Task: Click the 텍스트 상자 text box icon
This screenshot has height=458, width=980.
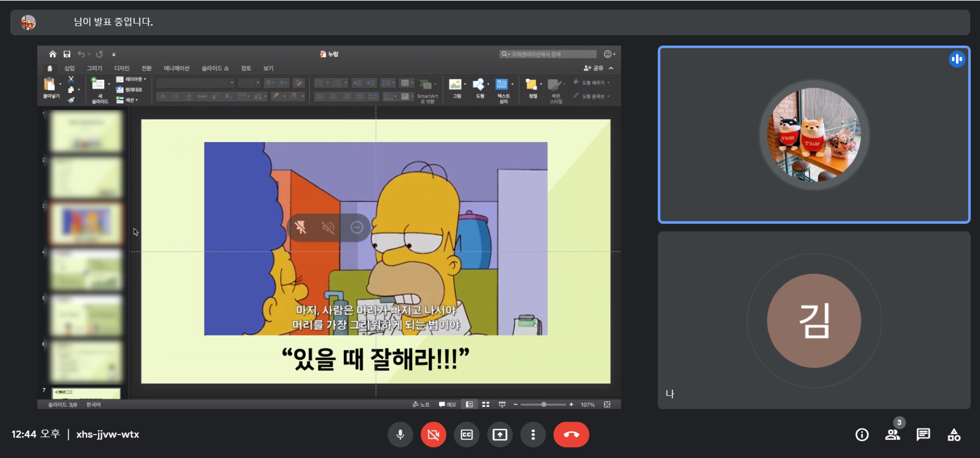Action: [502, 85]
